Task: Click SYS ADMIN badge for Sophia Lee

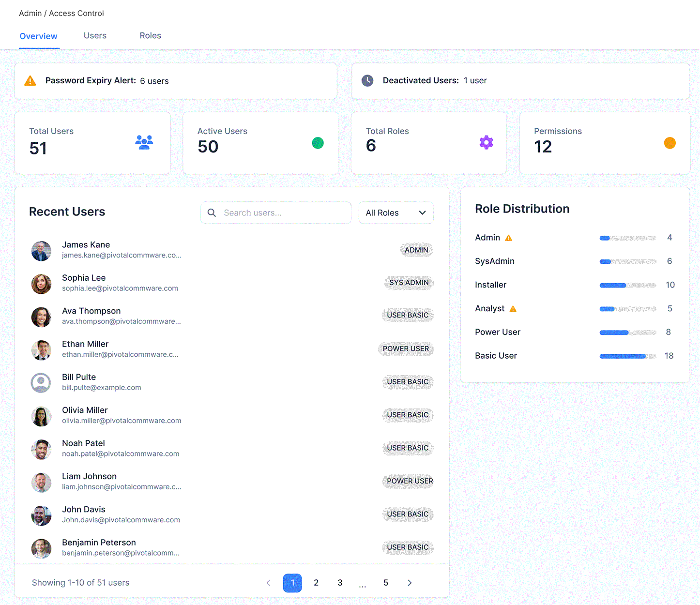Action: click(x=409, y=283)
